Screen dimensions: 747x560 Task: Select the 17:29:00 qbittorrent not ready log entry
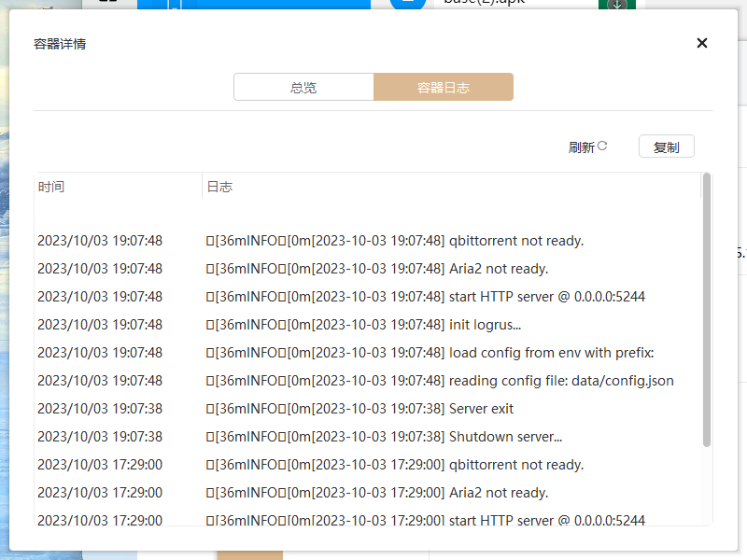367,465
